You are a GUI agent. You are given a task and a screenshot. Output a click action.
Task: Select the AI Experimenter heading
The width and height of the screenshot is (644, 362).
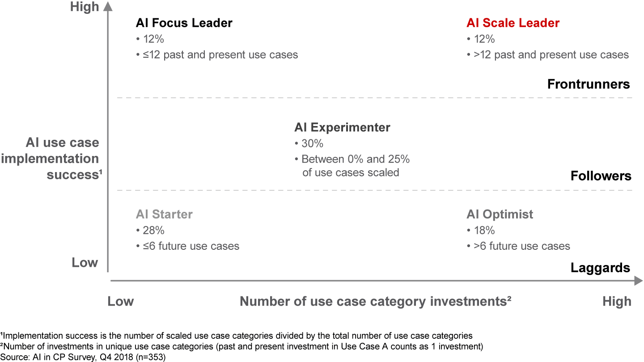[x=342, y=127]
